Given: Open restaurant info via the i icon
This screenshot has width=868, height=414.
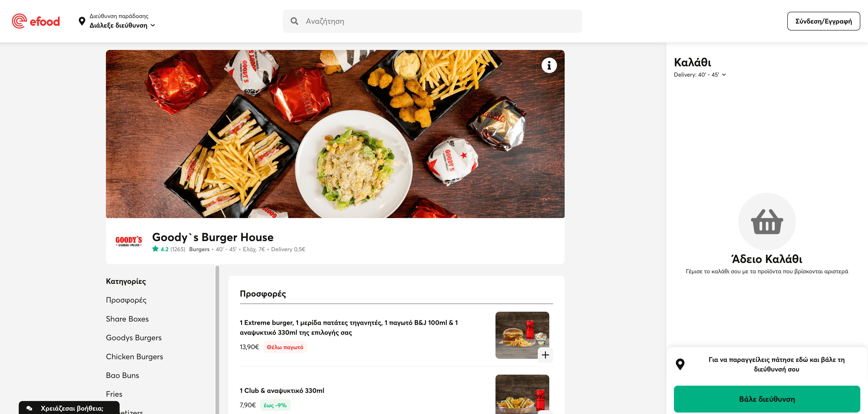Looking at the screenshot, I should click(x=549, y=65).
